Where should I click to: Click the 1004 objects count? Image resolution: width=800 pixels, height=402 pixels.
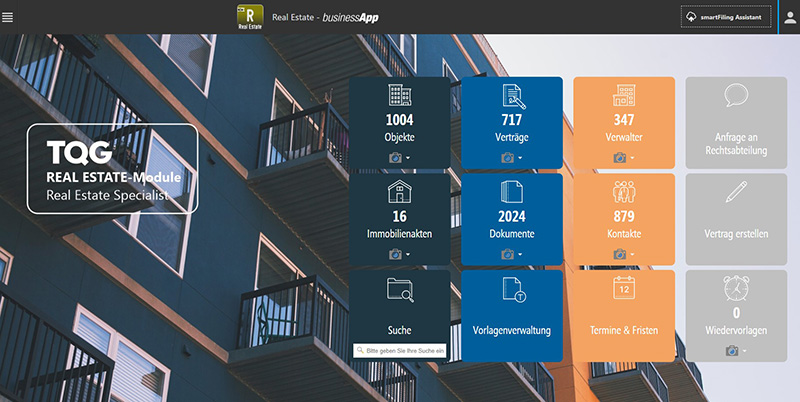coord(399,120)
